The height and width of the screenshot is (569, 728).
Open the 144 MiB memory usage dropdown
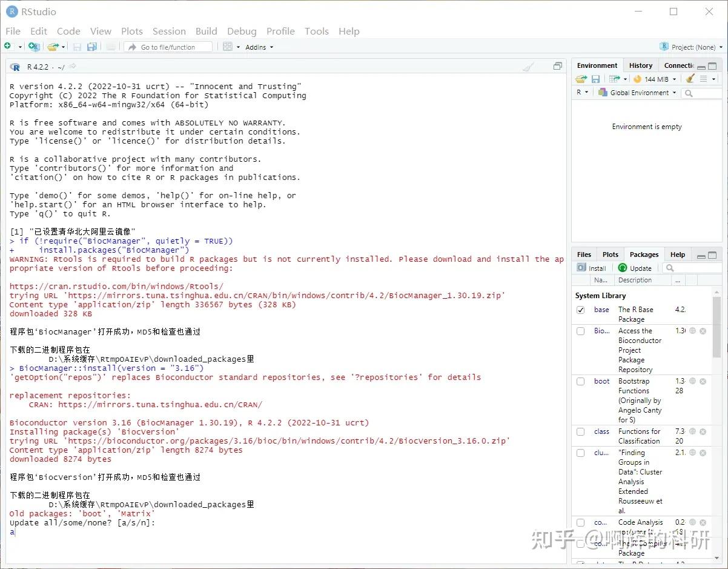click(x=655, y=79)
